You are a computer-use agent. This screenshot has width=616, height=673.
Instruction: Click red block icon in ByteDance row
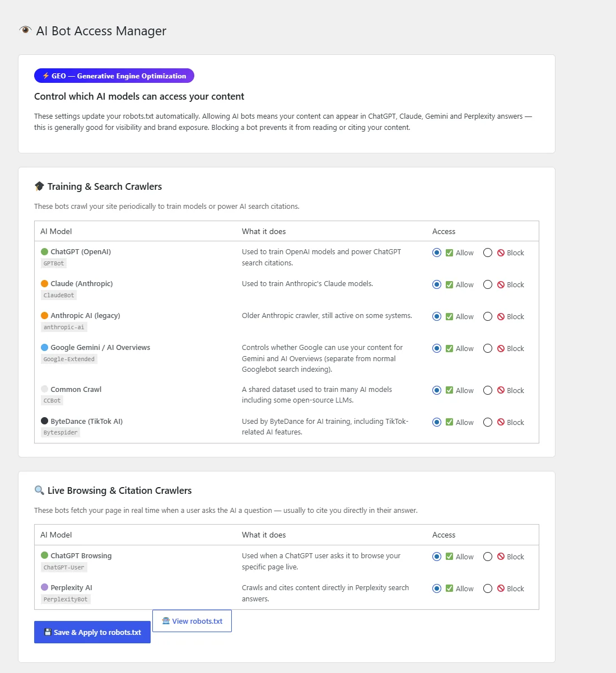(x=501, y=423)
